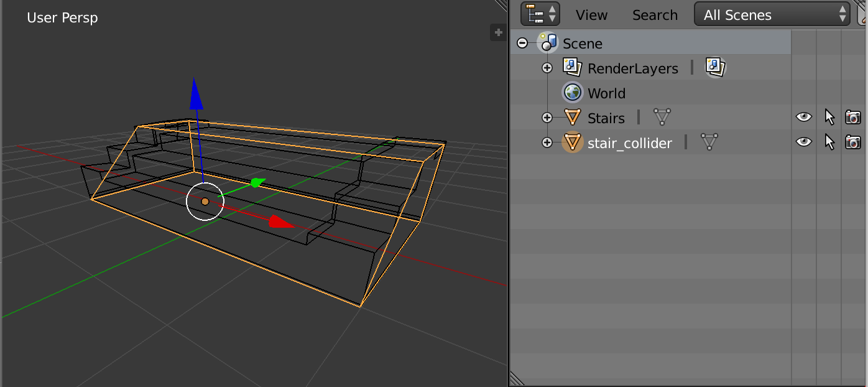Click the World icon in the Outliner
The height and width of the screenshot is (387, 868).
click(x=573, y=92)
